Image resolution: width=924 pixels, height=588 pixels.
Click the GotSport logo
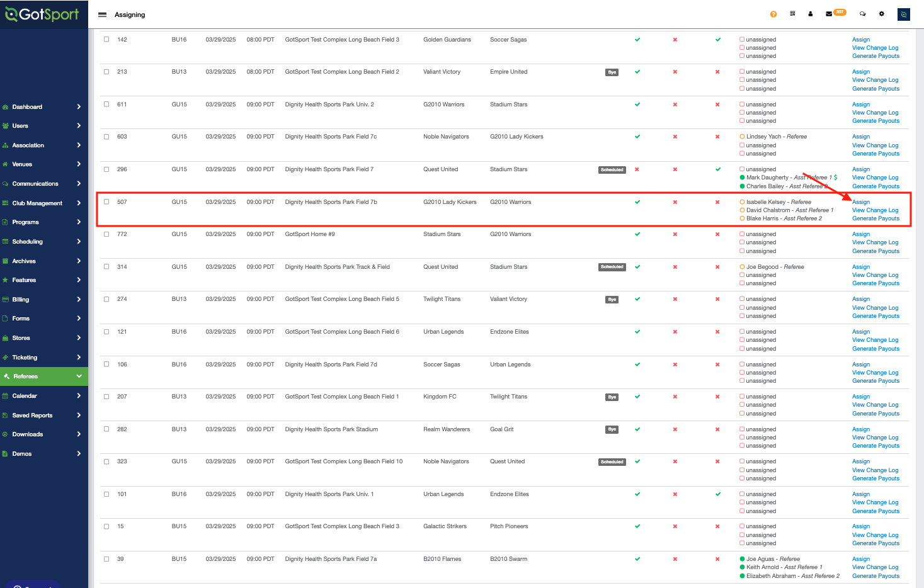42,14
